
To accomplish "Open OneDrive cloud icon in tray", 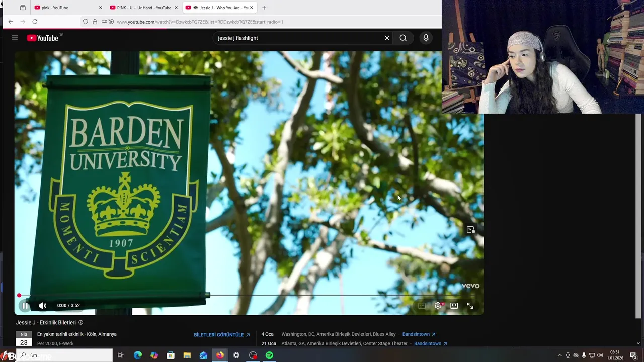I will (576, 355).
